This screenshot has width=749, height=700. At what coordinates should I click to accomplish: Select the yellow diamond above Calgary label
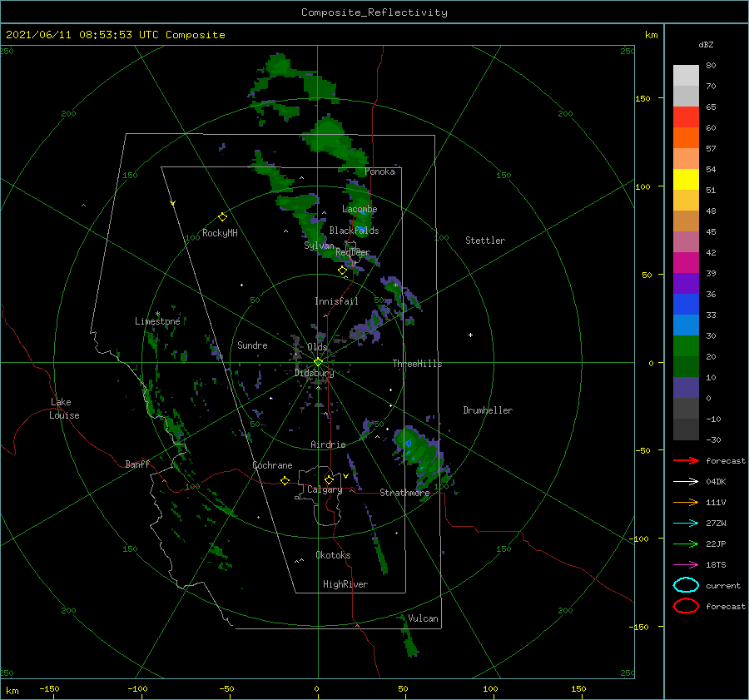point(329,479)
